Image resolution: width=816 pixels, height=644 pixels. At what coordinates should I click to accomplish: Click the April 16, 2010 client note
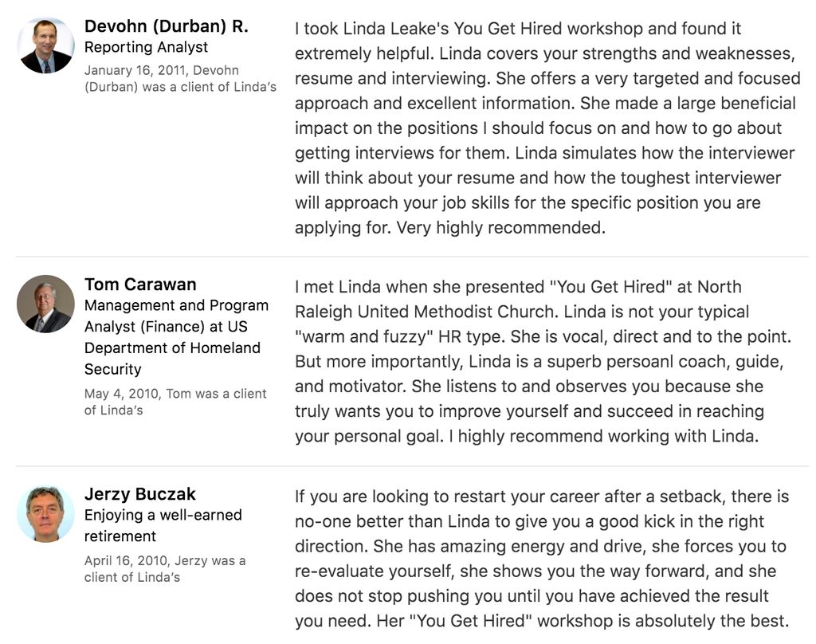point(165,569)
